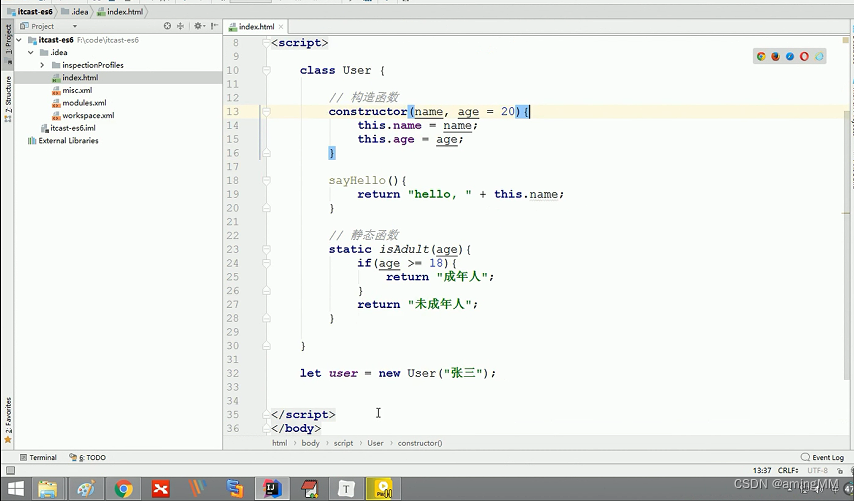
Task: Open page in Opera from browser popup
Action: 804,56
